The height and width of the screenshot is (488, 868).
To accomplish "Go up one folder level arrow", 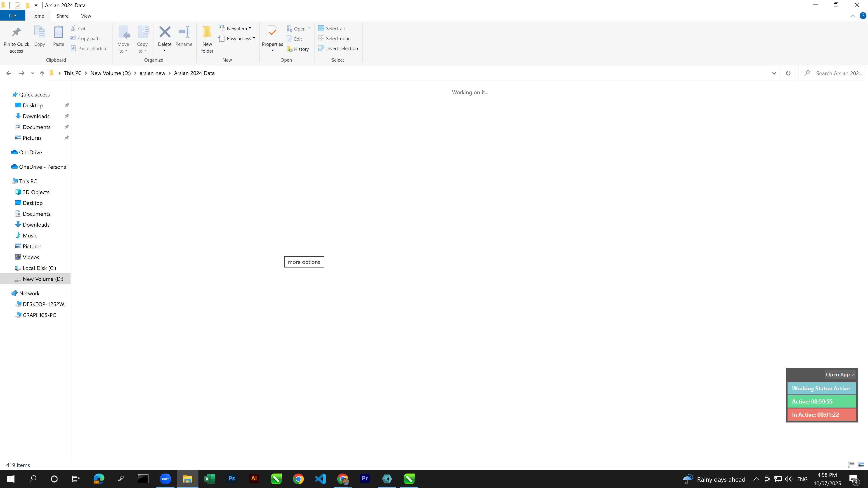I will pyautogui.click(x=42, y=73).
